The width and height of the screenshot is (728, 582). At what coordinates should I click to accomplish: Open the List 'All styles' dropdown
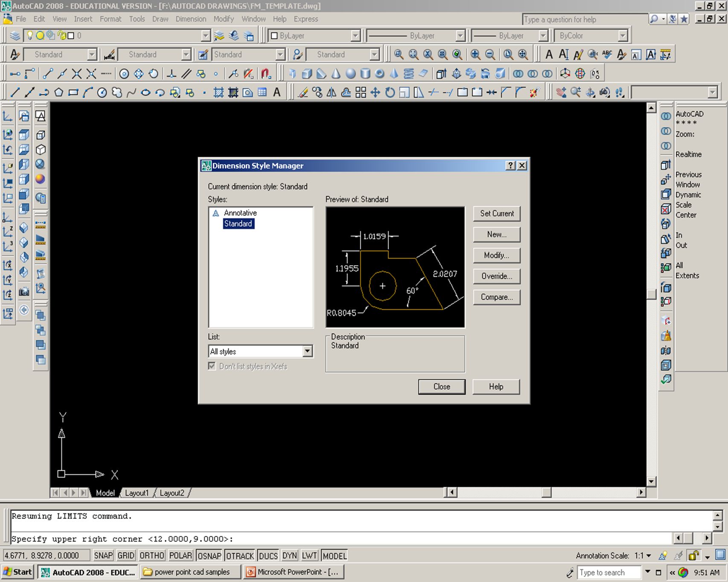pyautogui.click(x=307, y=351)
